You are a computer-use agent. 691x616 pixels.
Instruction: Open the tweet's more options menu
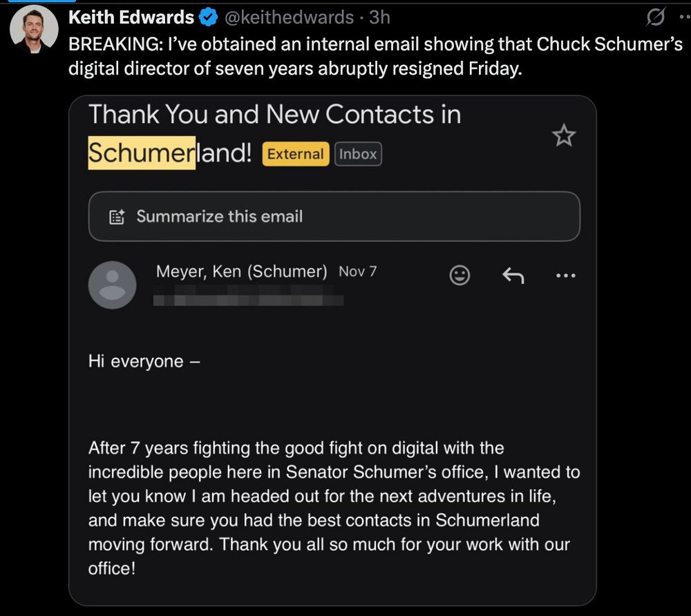(x=681, y=19)
